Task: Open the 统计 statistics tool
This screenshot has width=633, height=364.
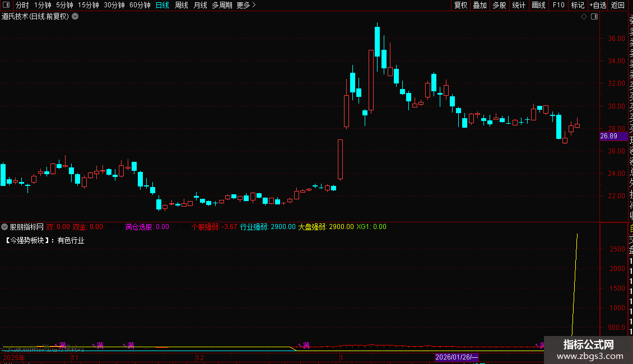Action: pyautogui.click(x=519, y=5)
